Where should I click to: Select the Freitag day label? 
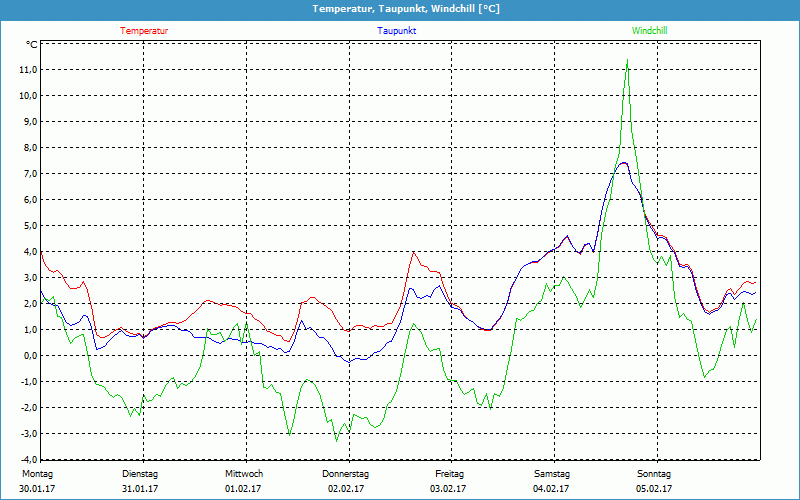pyautogui.click(x=449, y=474)
